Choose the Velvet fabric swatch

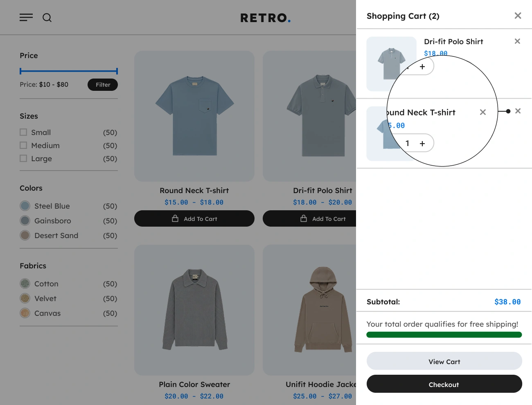25,298
